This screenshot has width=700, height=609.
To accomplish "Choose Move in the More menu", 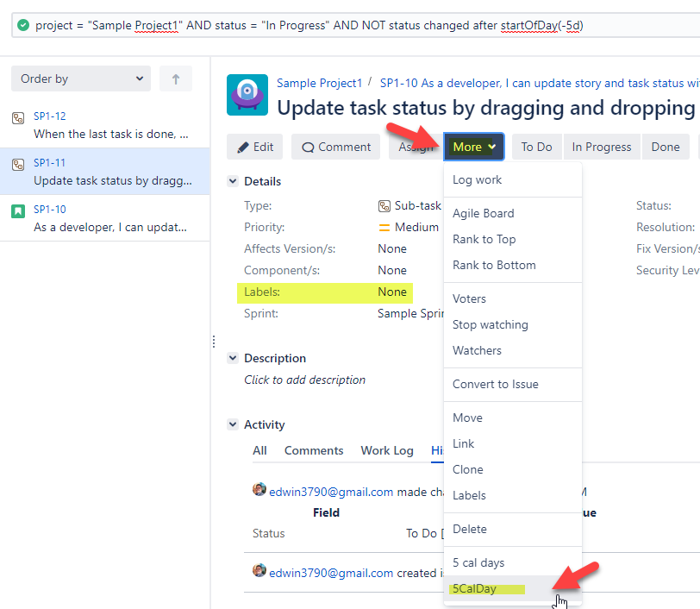I will click(512, 418).
